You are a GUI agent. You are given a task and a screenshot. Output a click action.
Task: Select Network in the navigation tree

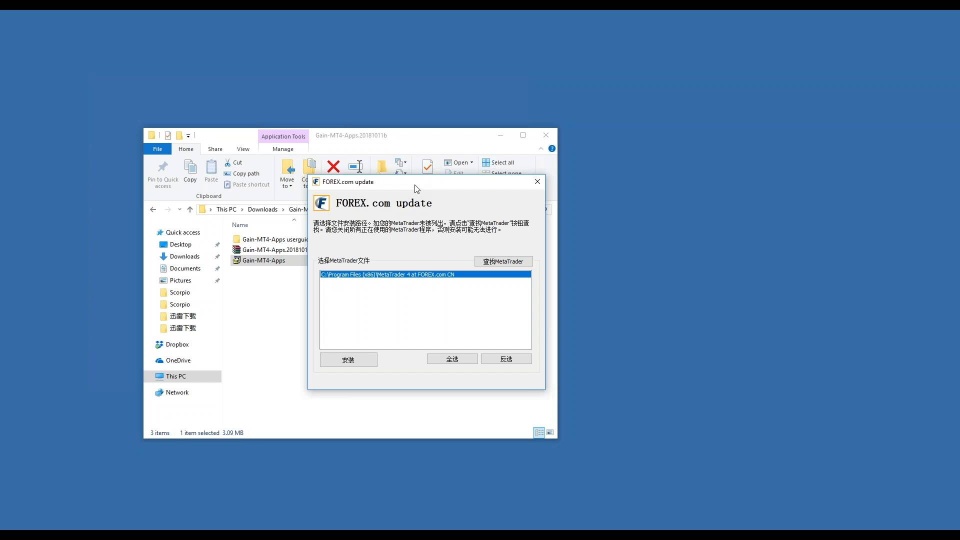pos(176,392)
